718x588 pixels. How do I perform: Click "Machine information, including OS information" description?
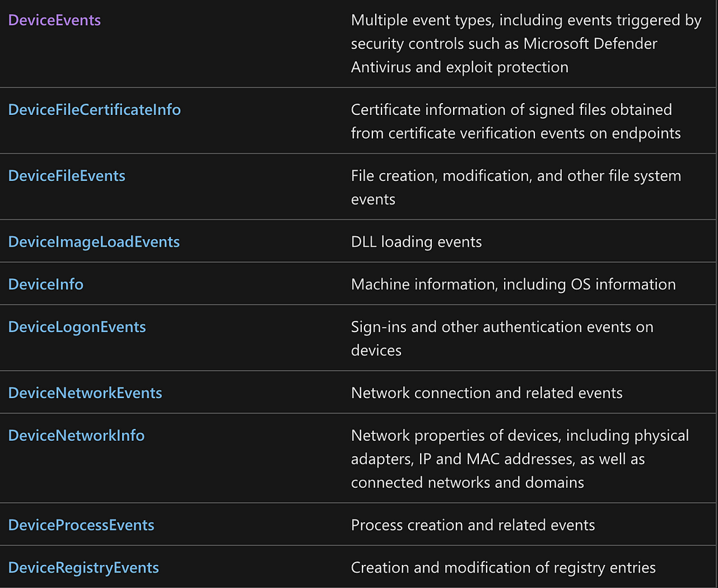pos(513,284)
